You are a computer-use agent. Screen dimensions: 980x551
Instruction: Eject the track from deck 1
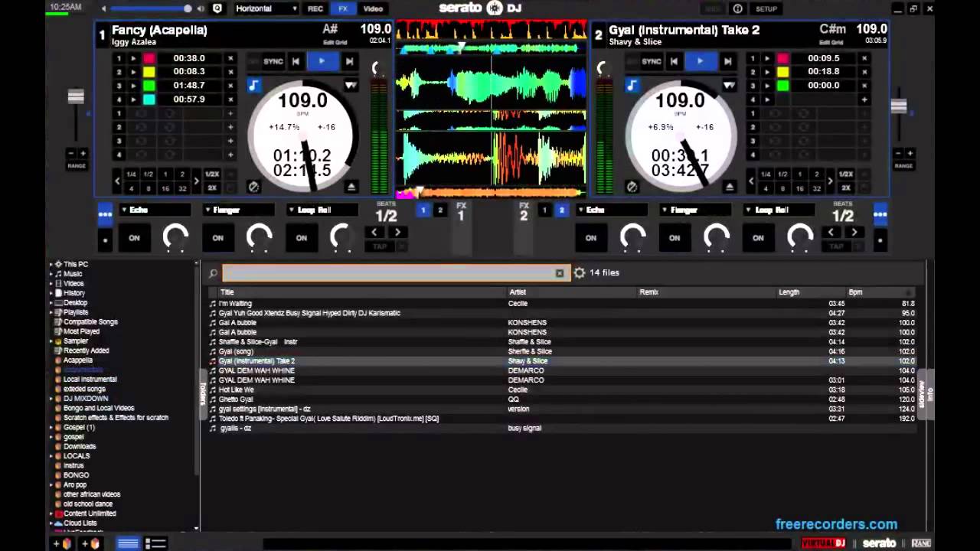tap(351, 187)
